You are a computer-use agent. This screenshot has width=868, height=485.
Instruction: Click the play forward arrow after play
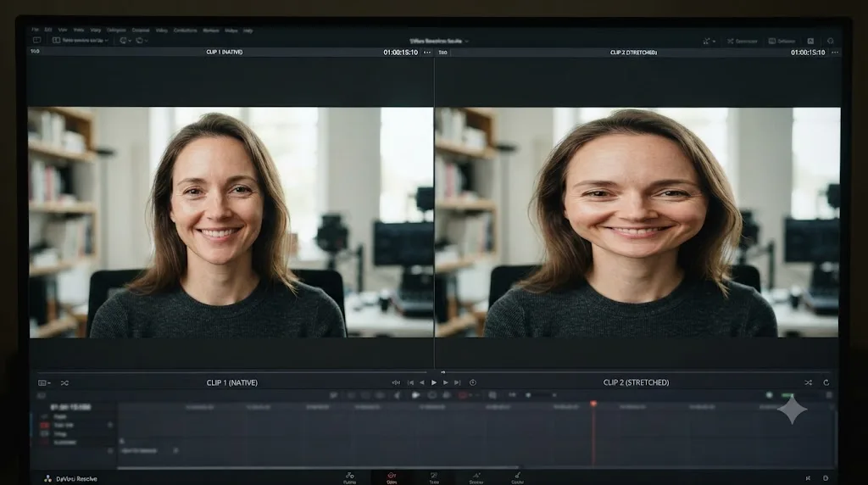pos(446,382)
